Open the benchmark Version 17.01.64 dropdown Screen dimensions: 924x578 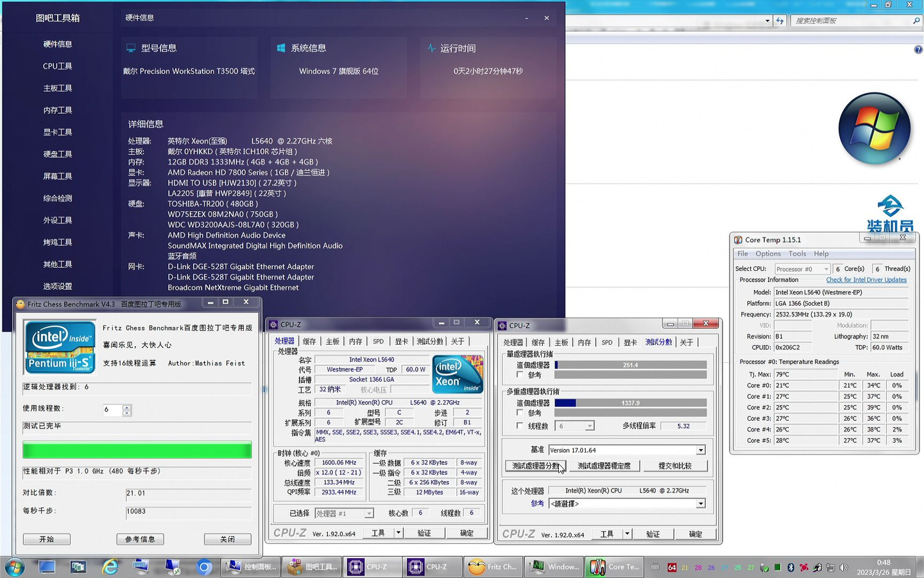point(700,450)
